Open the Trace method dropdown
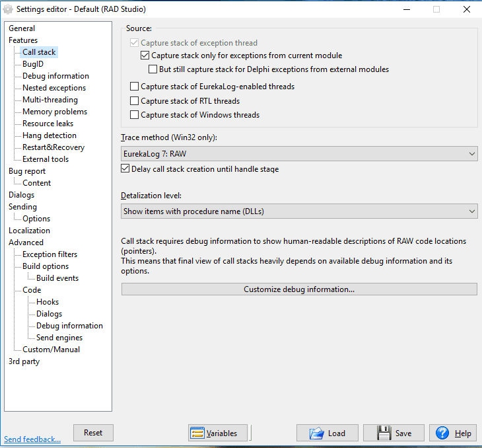482x448 pixels. click(299, 153)
